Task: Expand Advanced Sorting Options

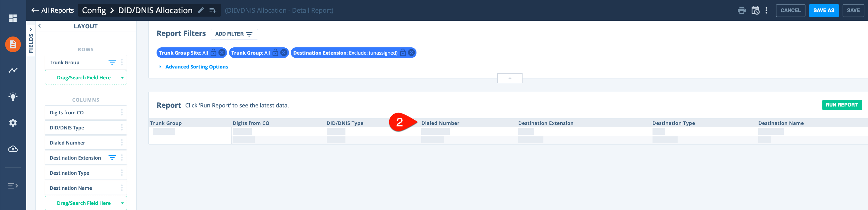Action: pos(194,67)
